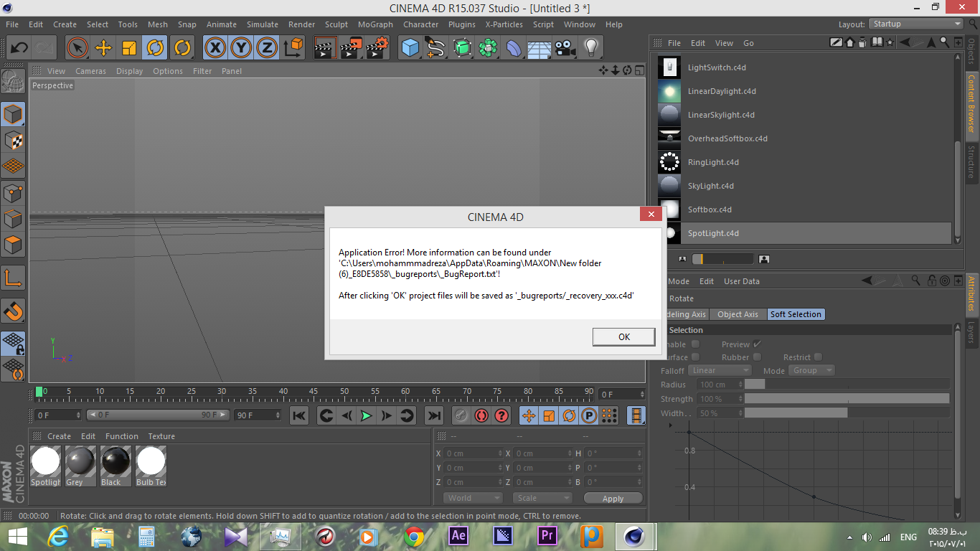The image size is (980, 551).
Task: Click the Enable Axis L-shaped icon
Action: click(13, 278)
